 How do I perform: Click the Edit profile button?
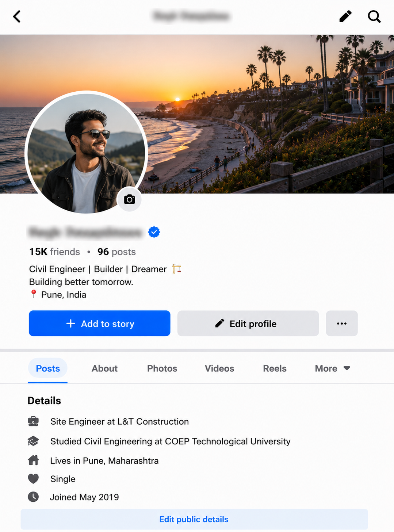(x=248, y=324)
